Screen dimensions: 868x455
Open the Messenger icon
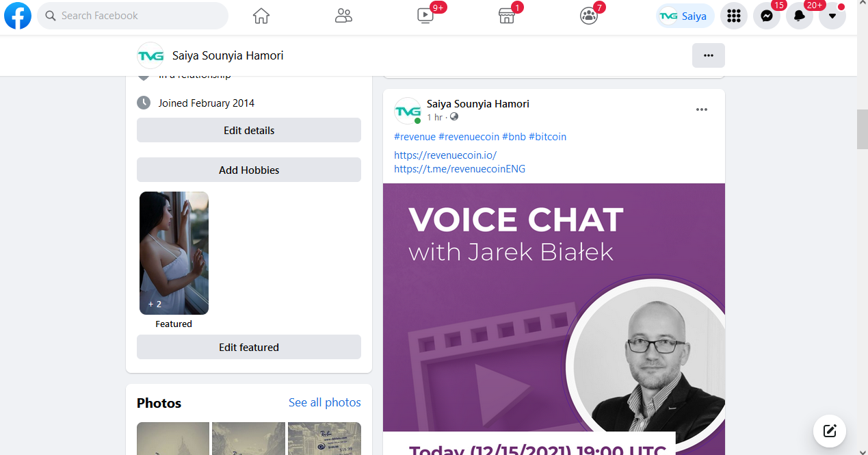(x=767, y=16)
